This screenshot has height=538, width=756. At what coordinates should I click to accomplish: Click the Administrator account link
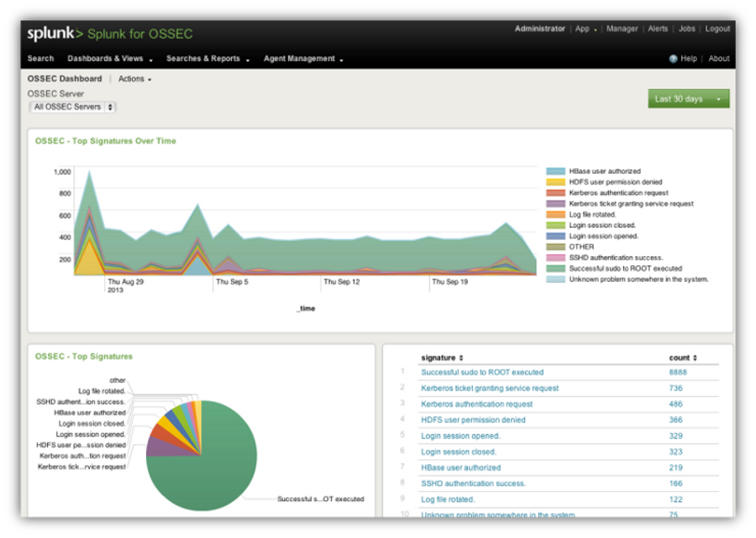tap(539, 29)
